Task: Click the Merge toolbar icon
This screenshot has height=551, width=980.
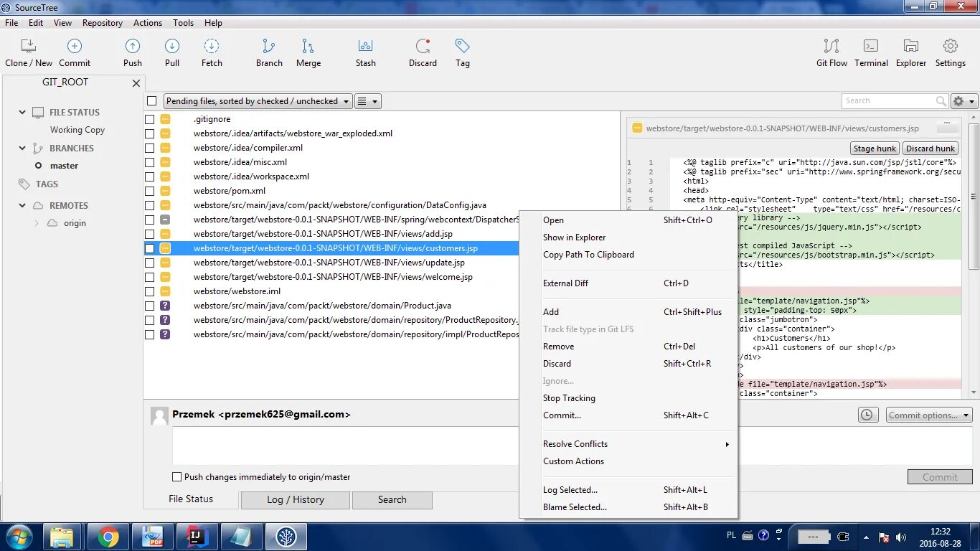Action: pos(308,47)
